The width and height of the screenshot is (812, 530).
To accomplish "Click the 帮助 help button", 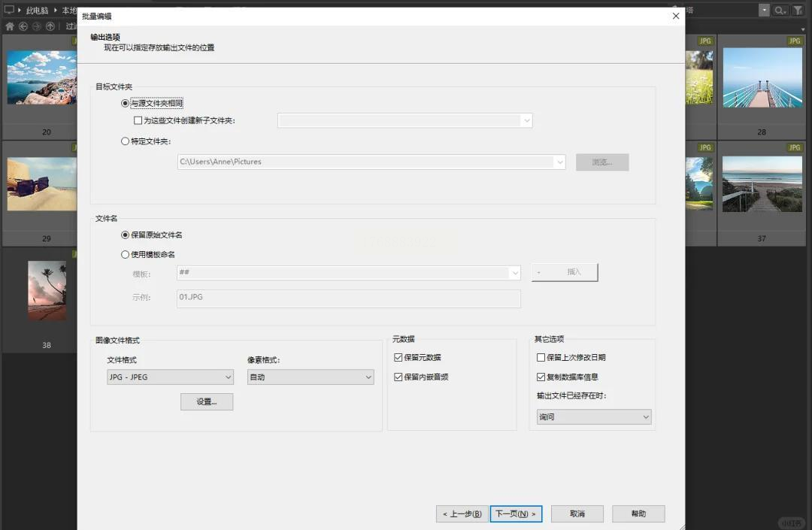I will click(638, 514).
